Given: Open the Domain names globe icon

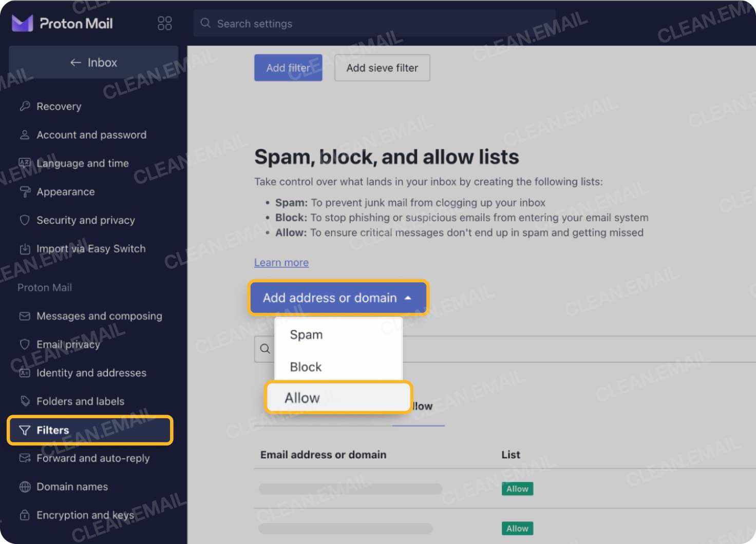Looking at the screenshot, I should tap(25, 487).
